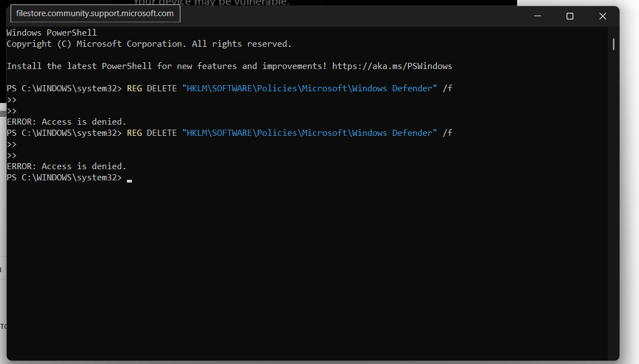
Task: Click the first REG DELETE command's registry path
Action: click(309, 88)
